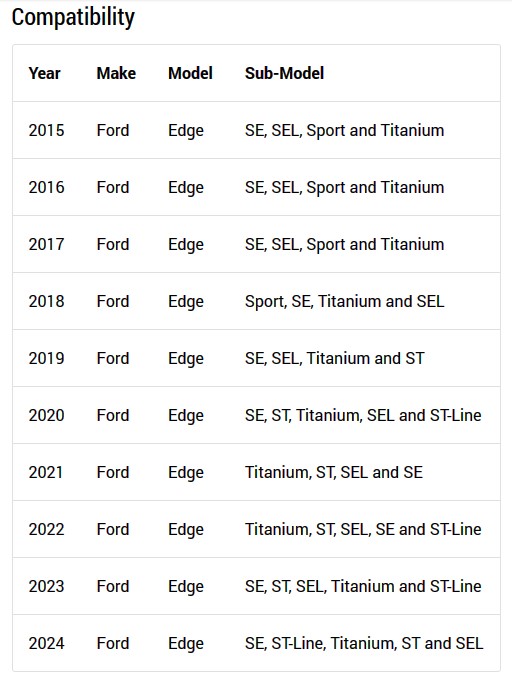The height and width of the screenshot is (679, 512).
Task: Click the 2023 year cell
Action: click(x=46, y=587)
